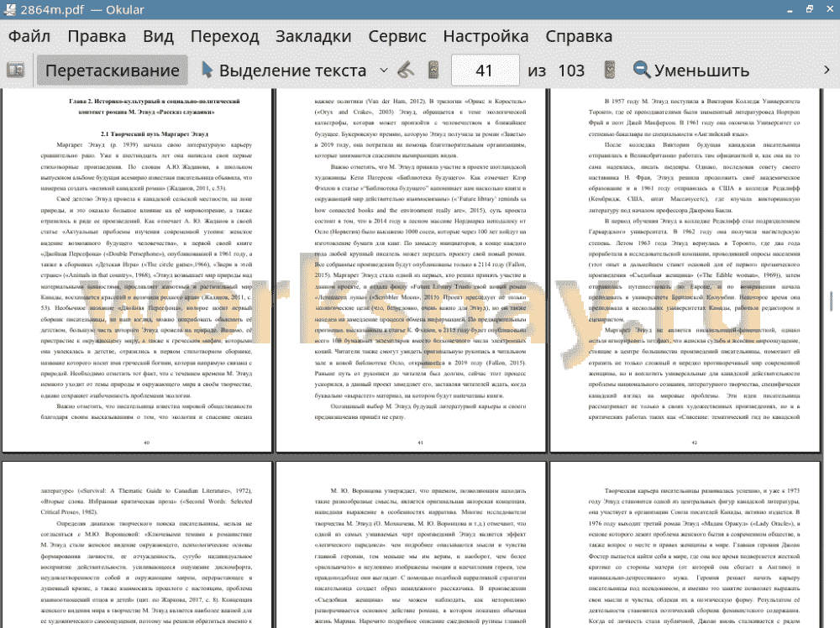The image size is (840, 628).
Task: Click the Уменьшить magnifier icon
Action: pyautogui.click(x=641, y=71)
